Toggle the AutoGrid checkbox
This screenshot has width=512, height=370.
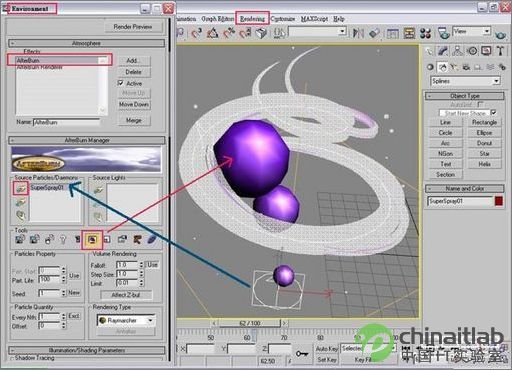[481, 104]
